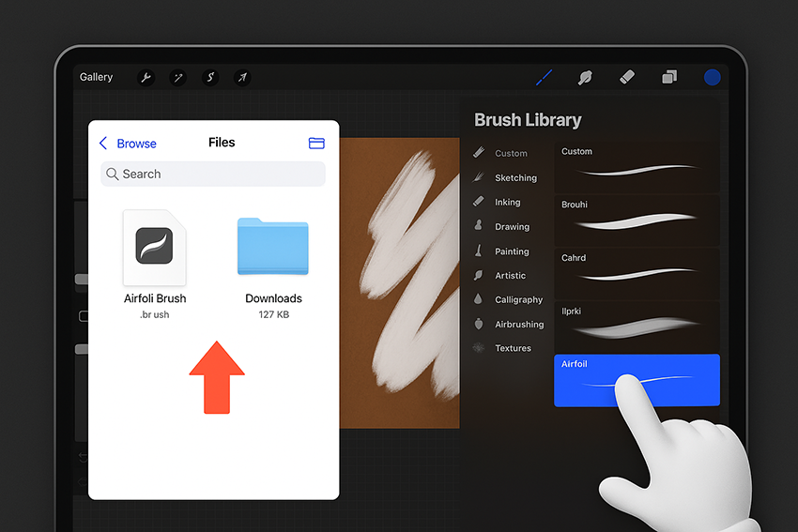Choose the Brouhi brush
The height and width of the screenshot is (532, 798).
coord(637,220)
